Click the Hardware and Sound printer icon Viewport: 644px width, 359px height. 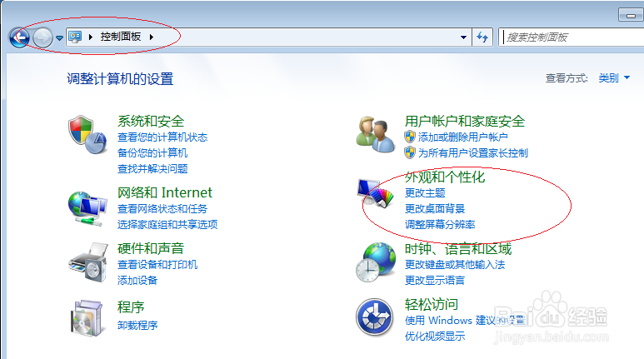(87, 262)
